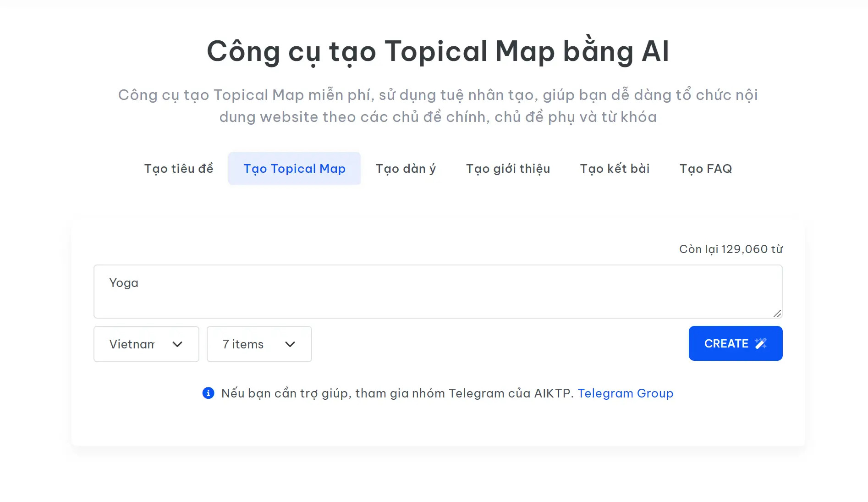This screenshot has width=868, height=502.
Task: Switch to the Tạo dàn ý tab
Action: (x=406, y=169)
